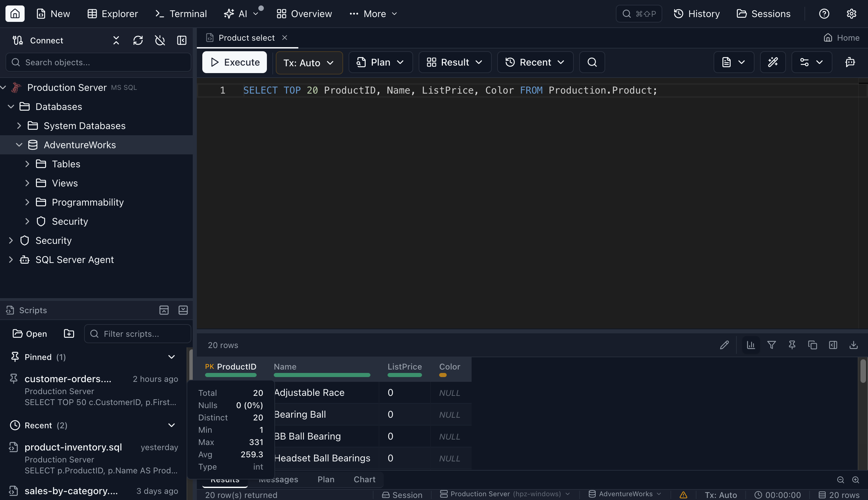Pin the results with the pin icon

pos(792,345)
